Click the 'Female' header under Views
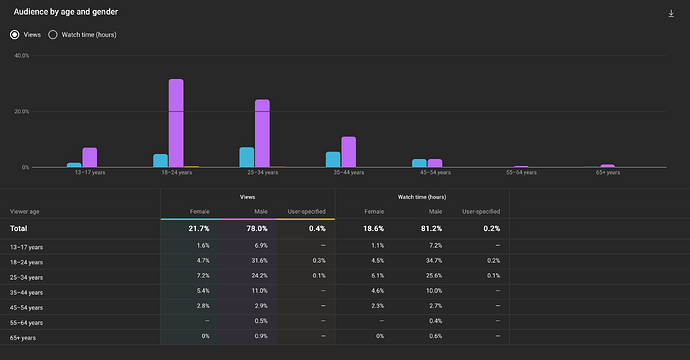Image resolution: width=690 pixels, height=360 pixels. point(200,212)
